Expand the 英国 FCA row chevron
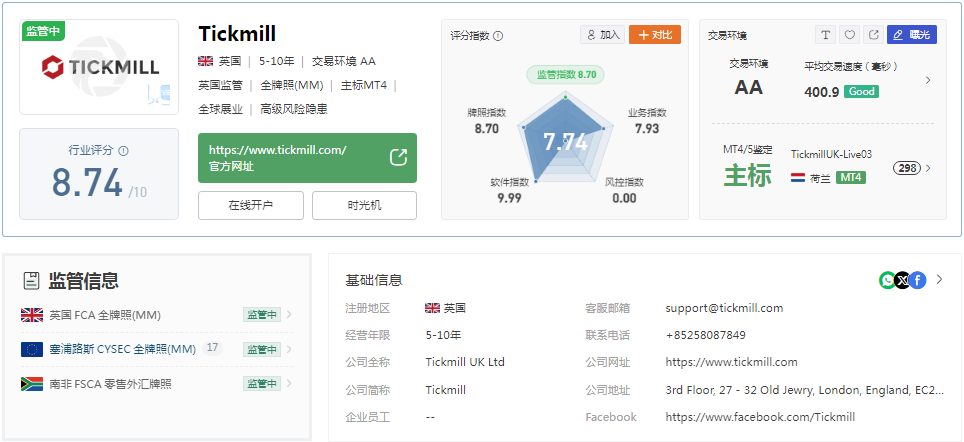The width and height of the screenshot is (964, 442). click(x=289, y=315)
